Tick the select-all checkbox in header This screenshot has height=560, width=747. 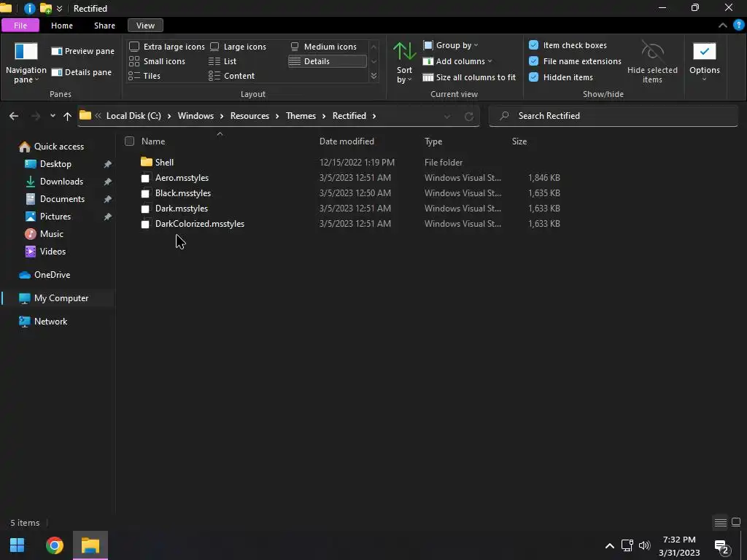pos(129,141)
